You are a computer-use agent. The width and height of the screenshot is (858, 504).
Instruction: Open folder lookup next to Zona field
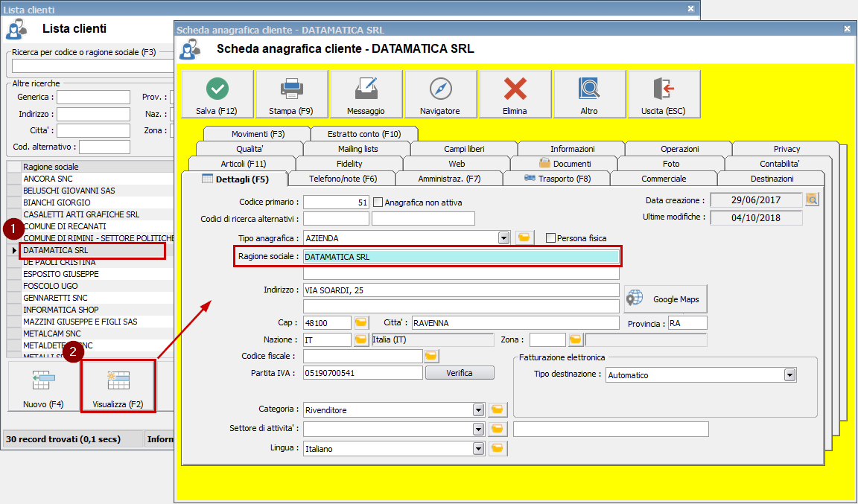(576, 339)
